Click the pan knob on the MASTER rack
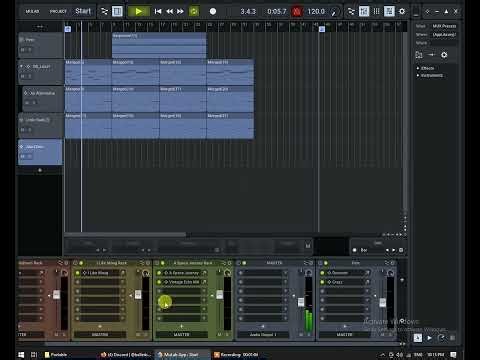Screen dimensions: 480x360 pos(309,273)
